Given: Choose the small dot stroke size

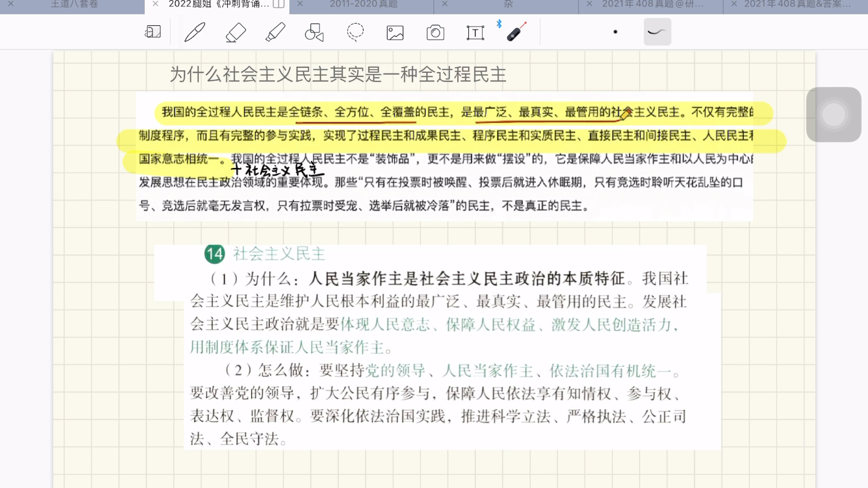Looking at the screenshot, I should click(615, 32).
